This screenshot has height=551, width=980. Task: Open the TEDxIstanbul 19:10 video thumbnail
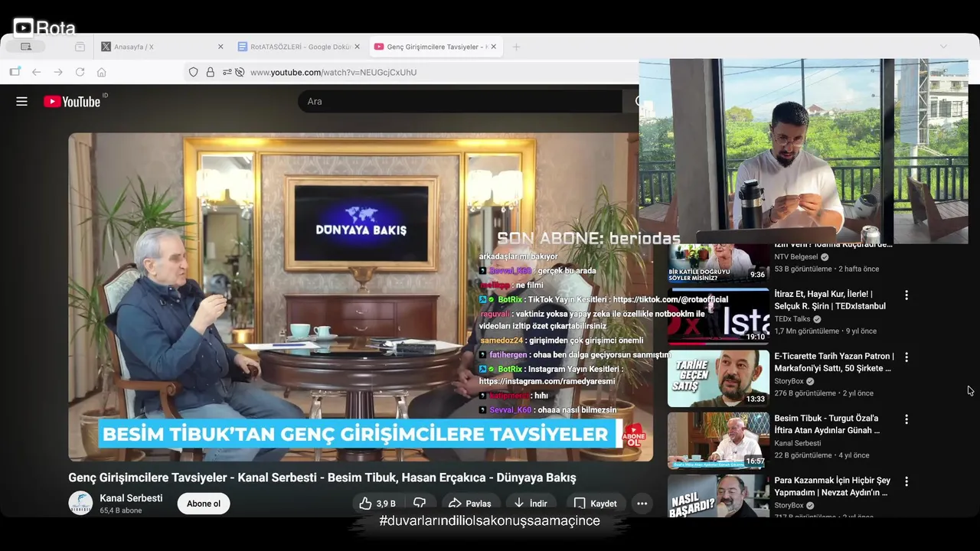[718, 316]
